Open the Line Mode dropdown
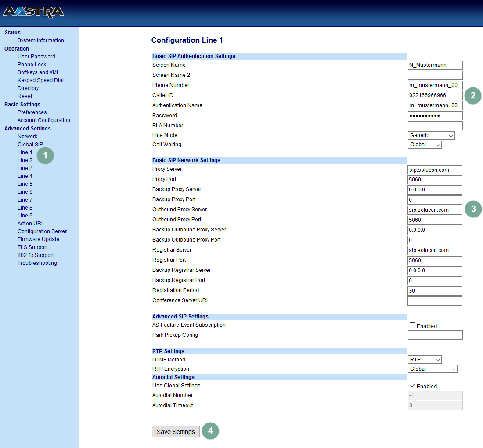 point(431,136)
